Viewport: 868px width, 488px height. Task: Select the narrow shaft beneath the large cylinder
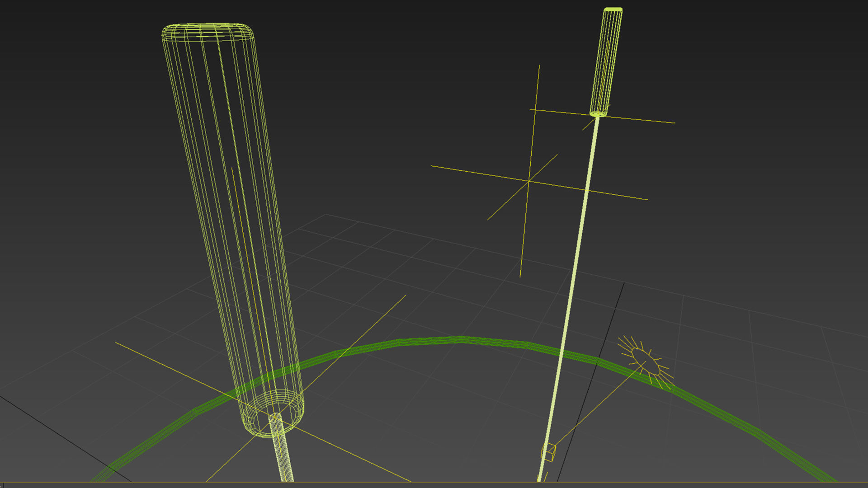(281, 447)
